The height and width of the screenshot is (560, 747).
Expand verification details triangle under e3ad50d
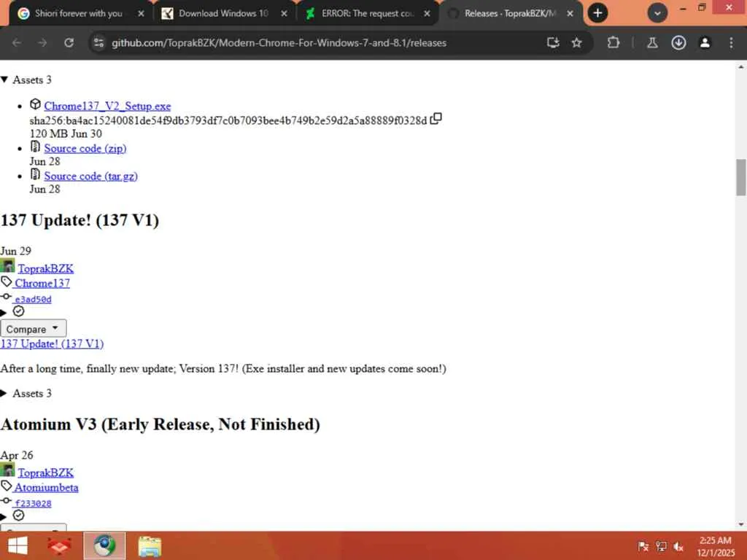click(4, 313)
